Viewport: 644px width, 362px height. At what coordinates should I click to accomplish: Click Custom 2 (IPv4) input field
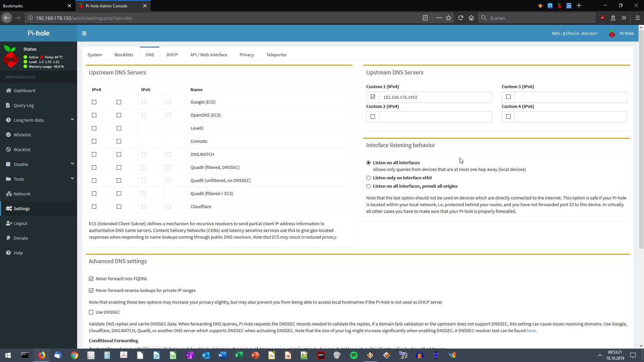point(435,117)
